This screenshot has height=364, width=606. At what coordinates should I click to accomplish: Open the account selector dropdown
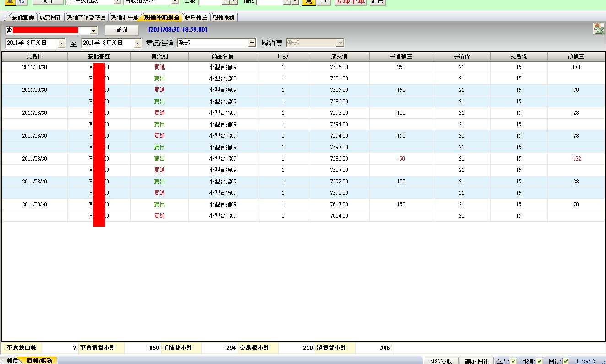click(x=93, y=30)
